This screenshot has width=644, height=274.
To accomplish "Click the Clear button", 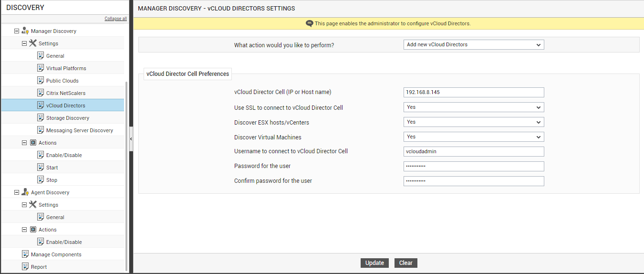I will [x=406, y=263].
